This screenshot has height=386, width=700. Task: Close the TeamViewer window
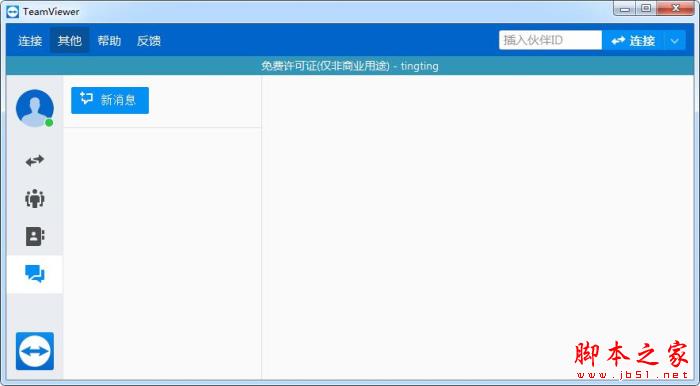tap(676, 8)
